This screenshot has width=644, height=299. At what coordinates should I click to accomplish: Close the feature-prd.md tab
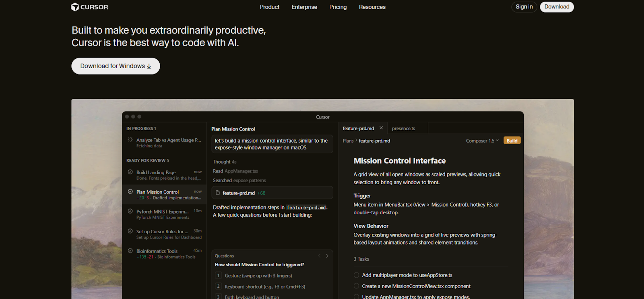(x=381, y=128)
